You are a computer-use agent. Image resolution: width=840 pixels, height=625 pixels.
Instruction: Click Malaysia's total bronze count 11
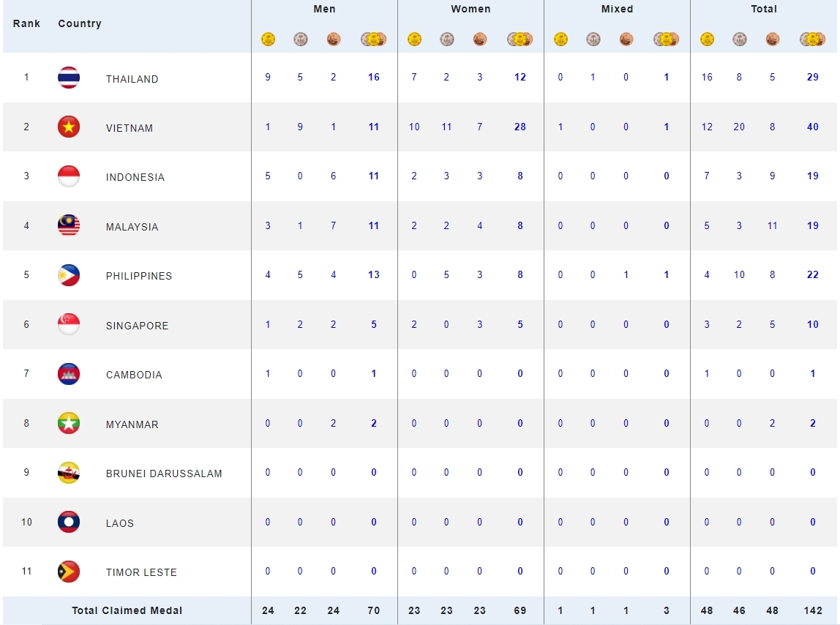[x=772, y=225]
